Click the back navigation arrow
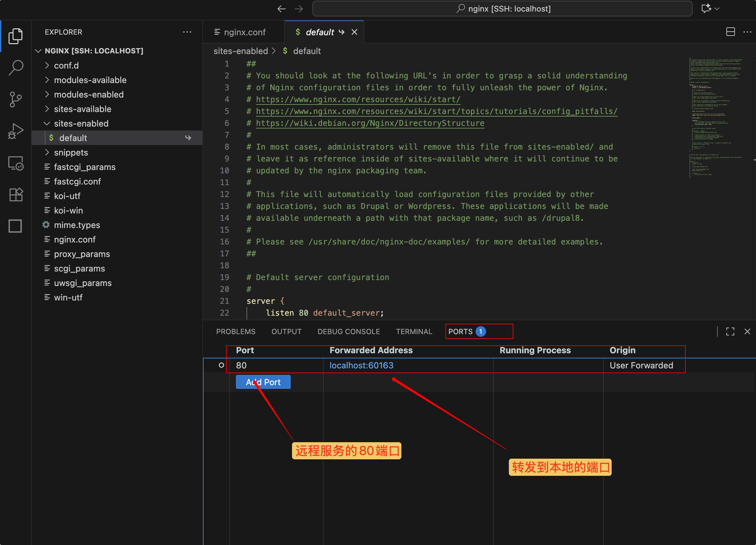756x545 pixels. (x=281, y=9)
